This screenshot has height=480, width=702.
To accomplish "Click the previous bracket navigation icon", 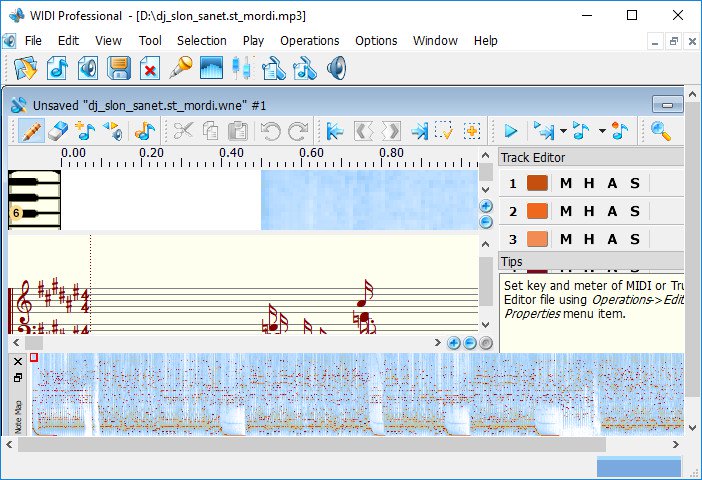I will pyautogui.click(x=363, y=131).
